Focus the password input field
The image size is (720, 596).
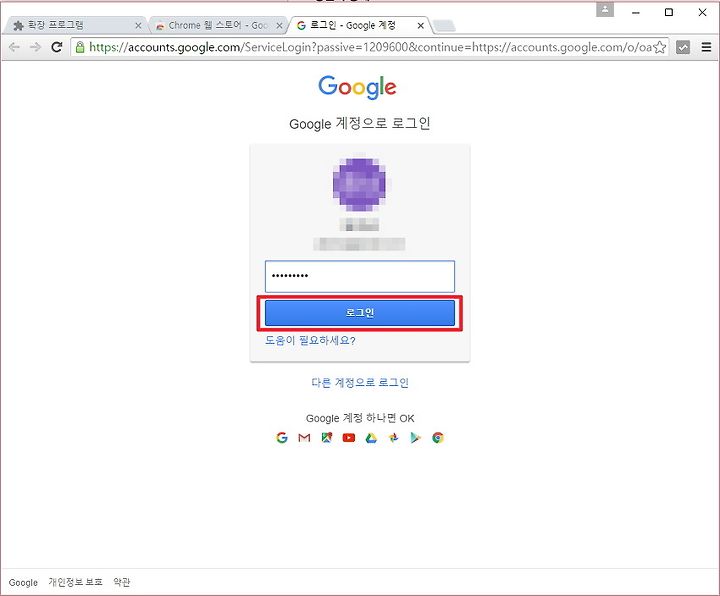360,276
